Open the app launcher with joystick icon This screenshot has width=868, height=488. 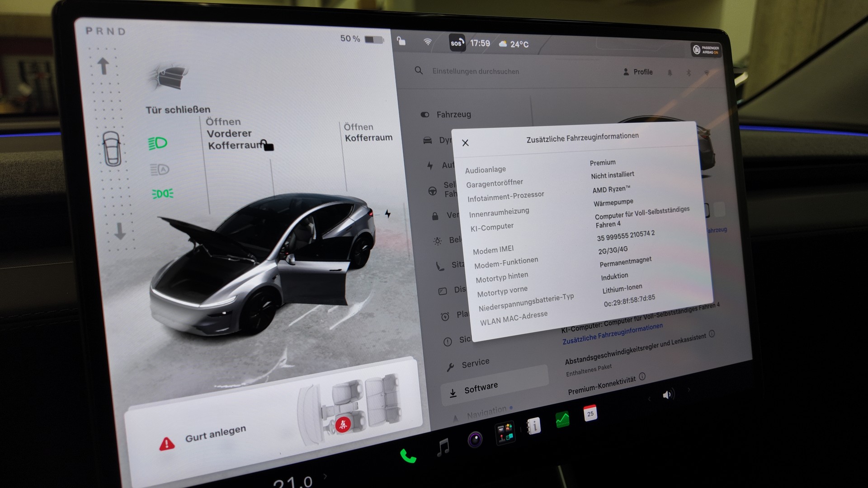[x=505, y=433]
